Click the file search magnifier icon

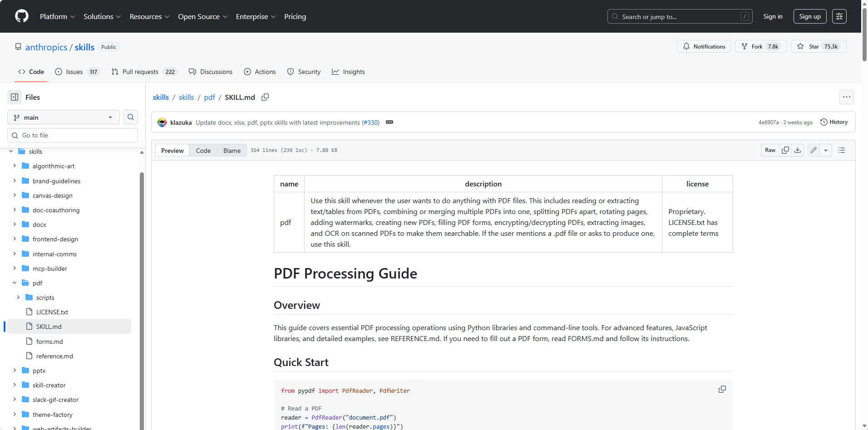click(x=131, y=117)
